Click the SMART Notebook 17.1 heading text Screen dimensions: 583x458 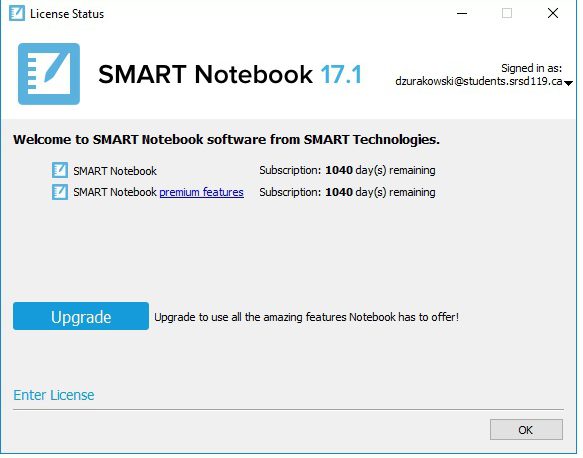pos(230,74)
